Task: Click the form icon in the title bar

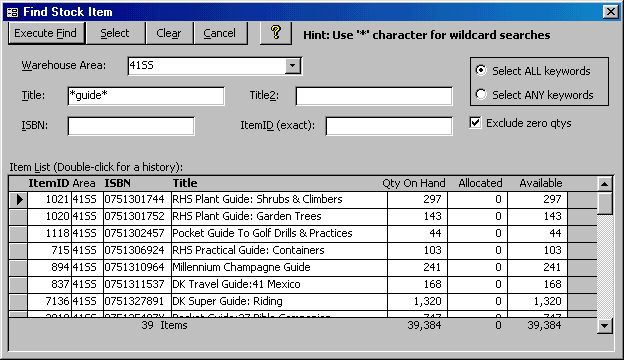Action: pyautogui.click(x=12, y=12)
